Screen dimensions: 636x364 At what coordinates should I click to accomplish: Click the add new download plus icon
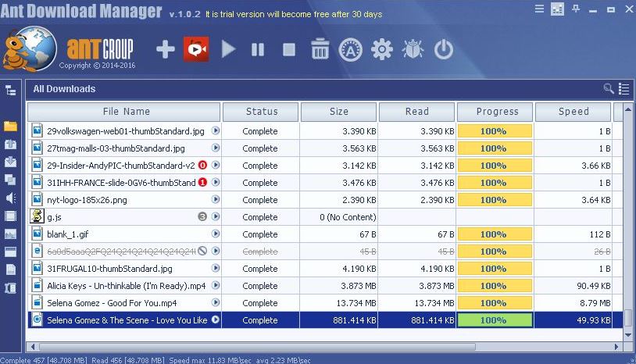tap(166, 49)
